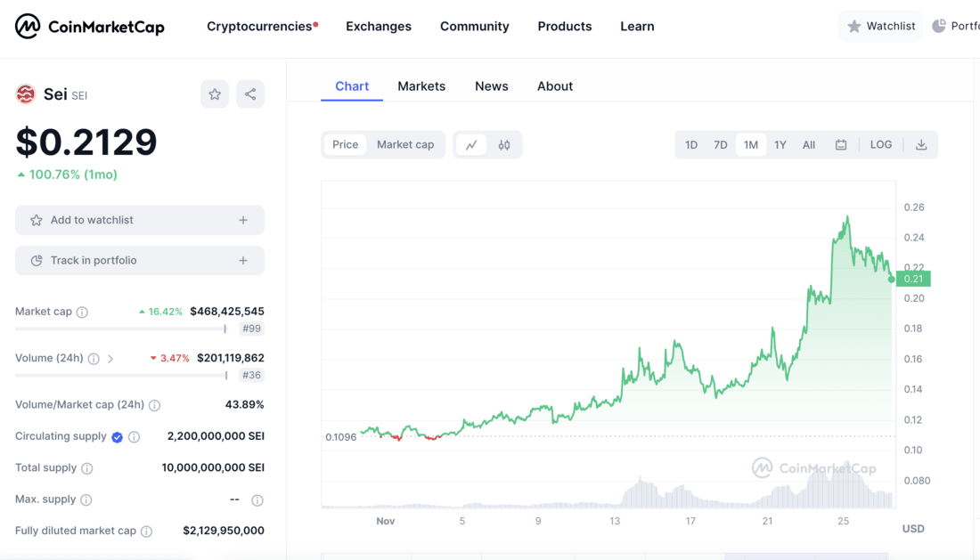Open the share icon beside the star

[x=250, y=93]
